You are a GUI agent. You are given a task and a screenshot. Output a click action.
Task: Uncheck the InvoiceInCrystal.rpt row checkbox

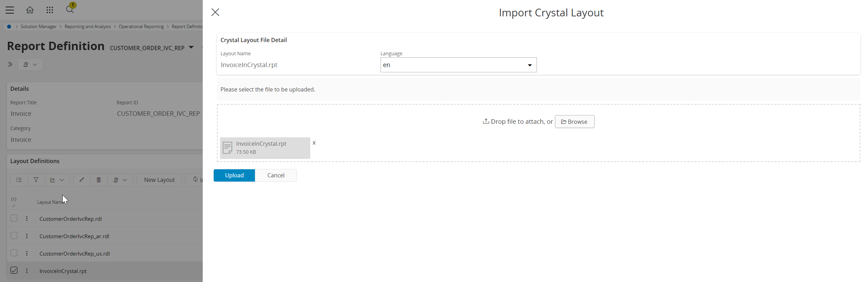[14, 271]
